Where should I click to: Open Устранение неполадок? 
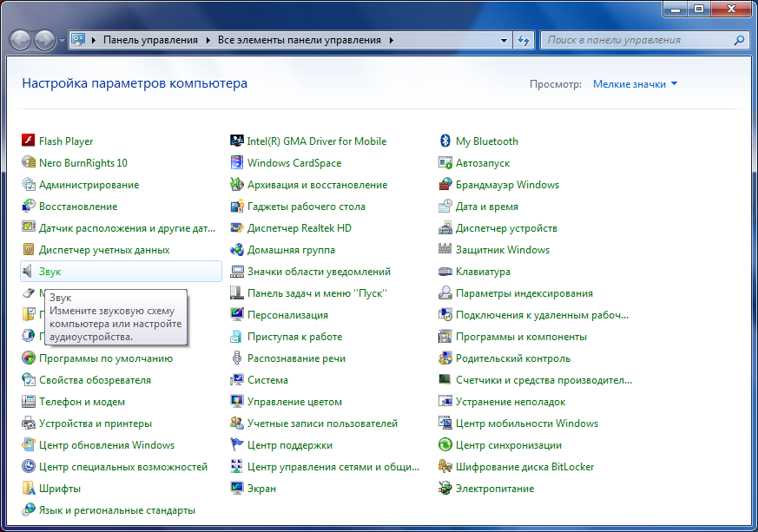[x=511, y=402]
